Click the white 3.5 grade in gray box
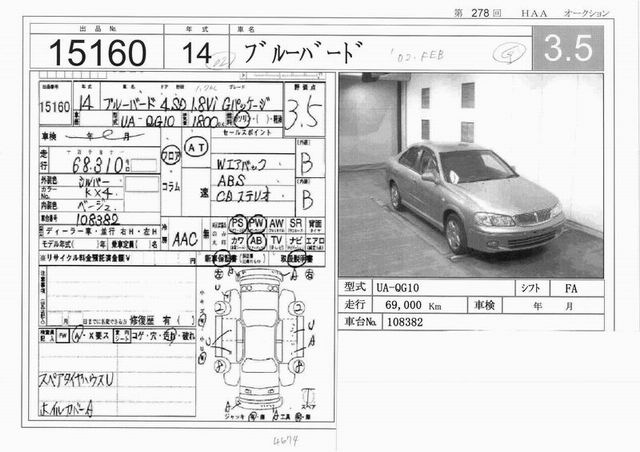The width and height of the screenshot is (640, 452). pyautogui.click(x=568, y=48)
